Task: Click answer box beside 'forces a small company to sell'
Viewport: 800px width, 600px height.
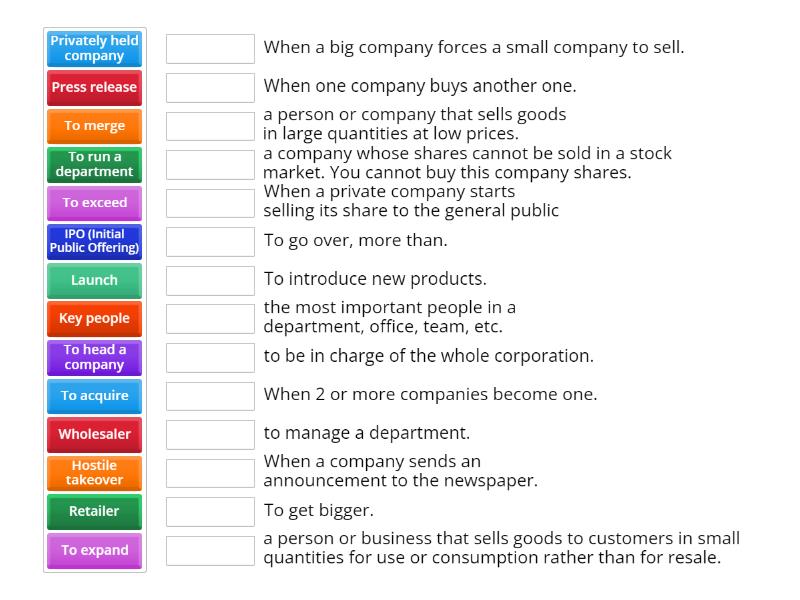Action: click(210, 48)
